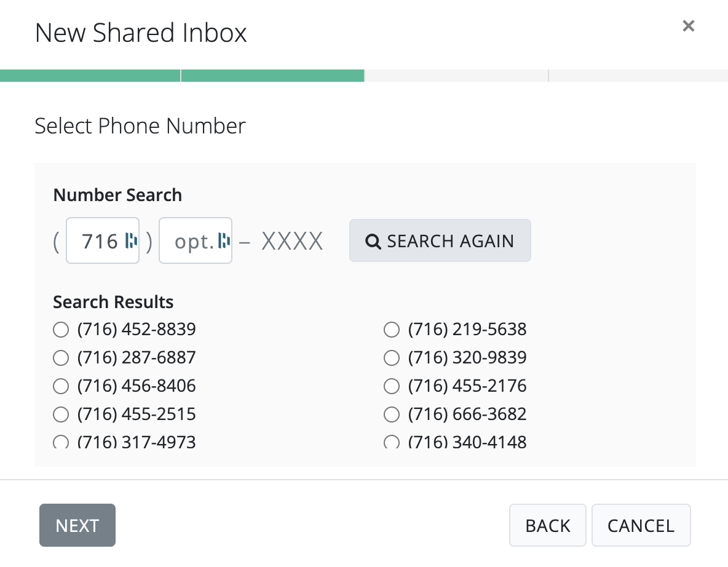Select the partially visible (716) 317-4973 option

click(x=61, y=442)
